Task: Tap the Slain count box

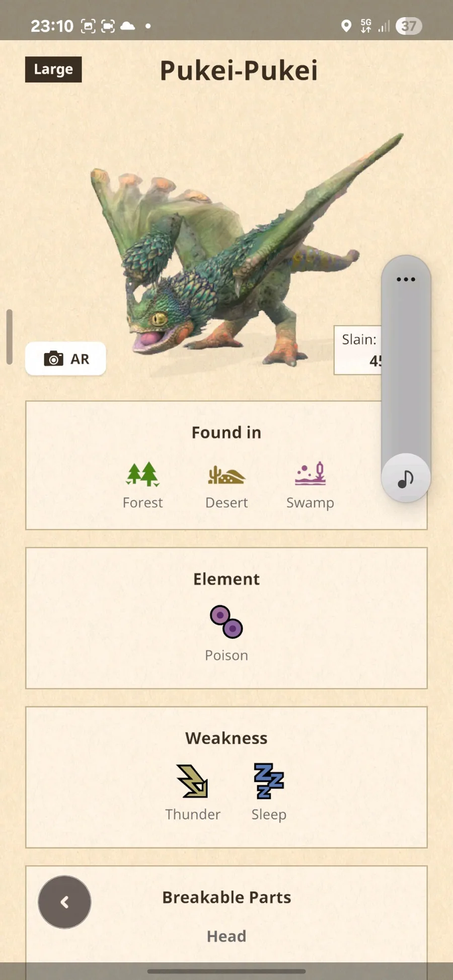Action: [358, 350]
